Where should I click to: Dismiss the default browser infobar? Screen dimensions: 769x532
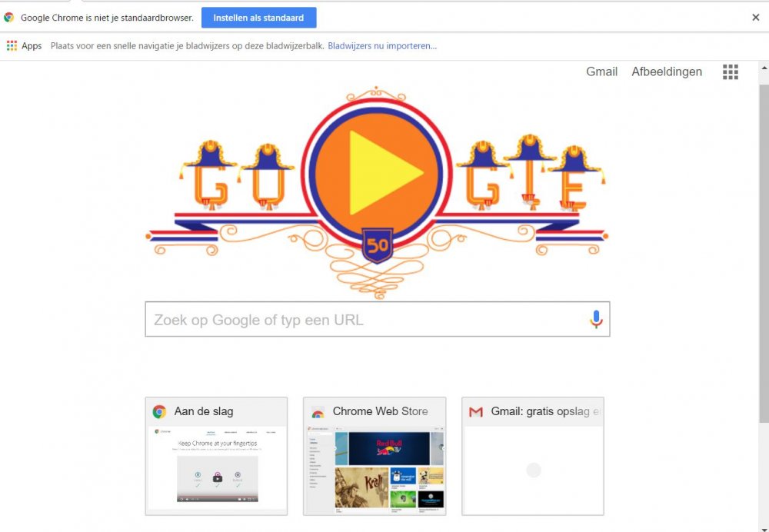[x=756, y=18]
